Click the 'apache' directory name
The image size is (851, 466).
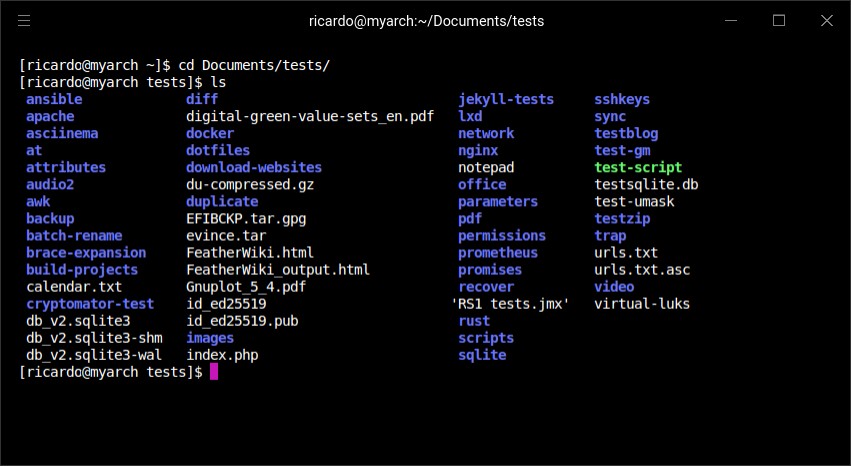point(50,116)
